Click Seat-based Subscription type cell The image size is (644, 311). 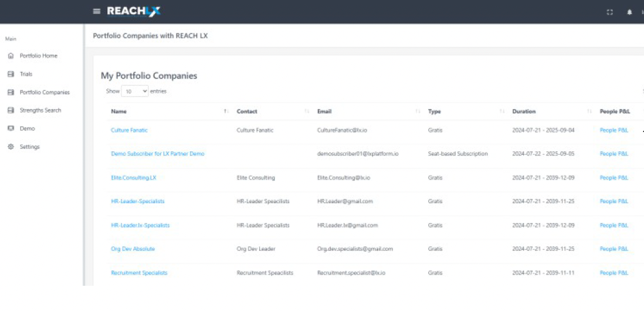pyautogui.click(x=457, y=154)
